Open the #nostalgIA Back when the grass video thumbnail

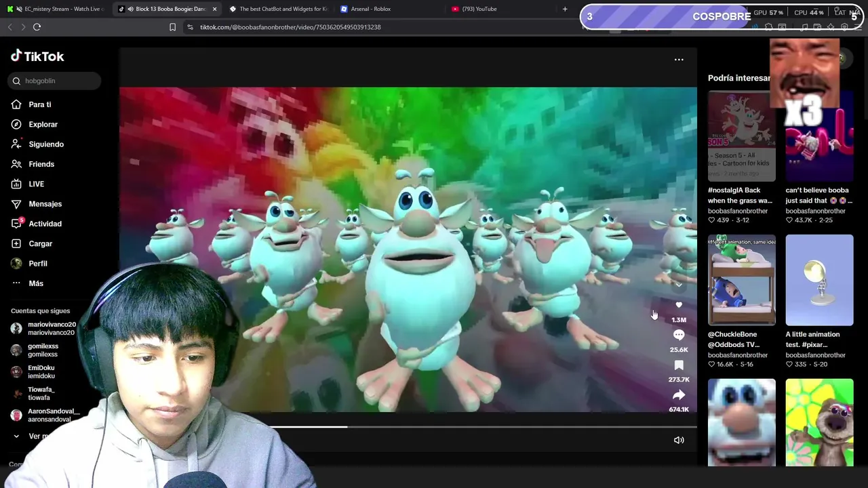click(x=741, y=136)
